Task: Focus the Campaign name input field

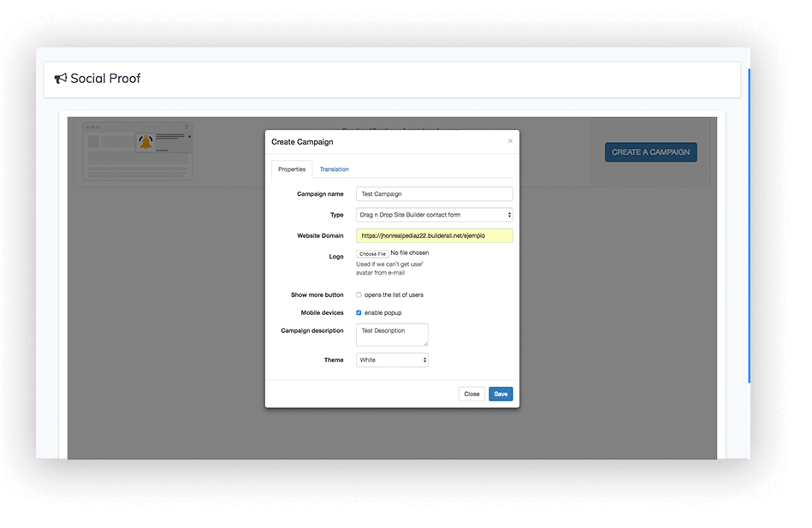Action: click(434, 194)
